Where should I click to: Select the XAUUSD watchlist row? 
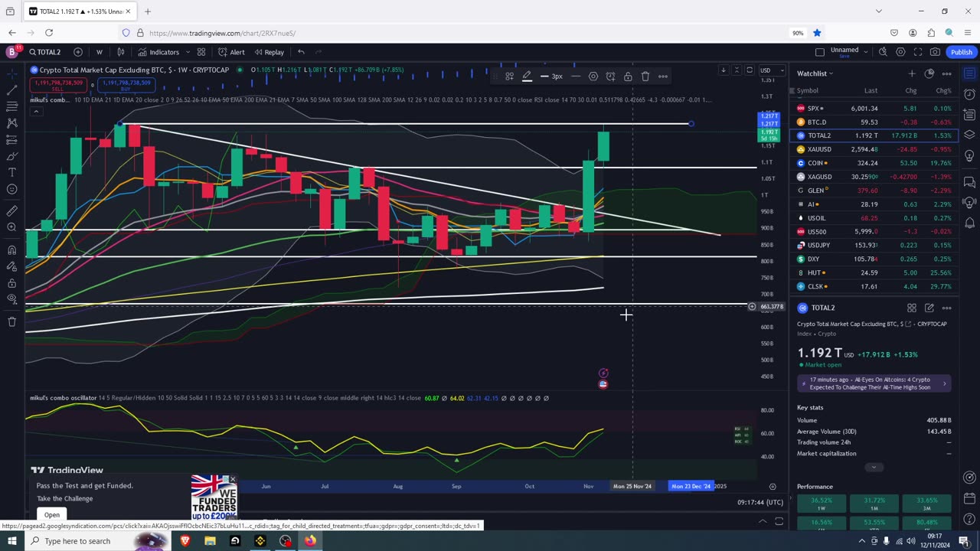tap(874, 149)
